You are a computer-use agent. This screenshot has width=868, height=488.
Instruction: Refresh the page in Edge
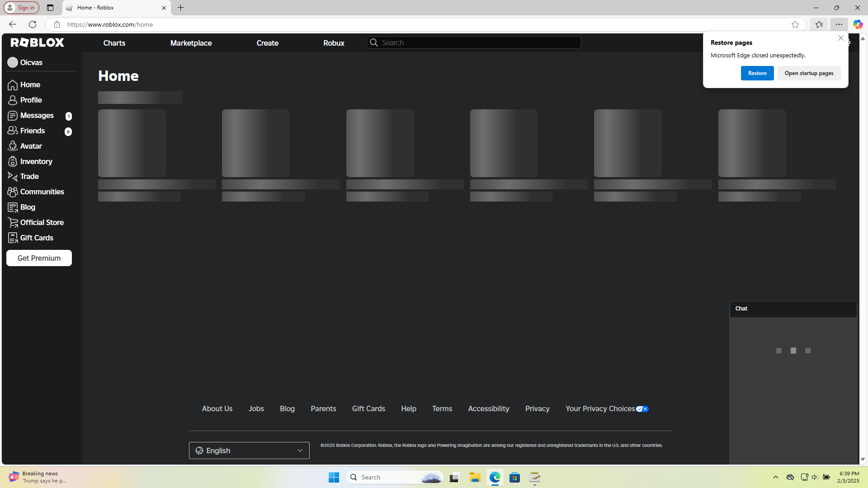33,24
